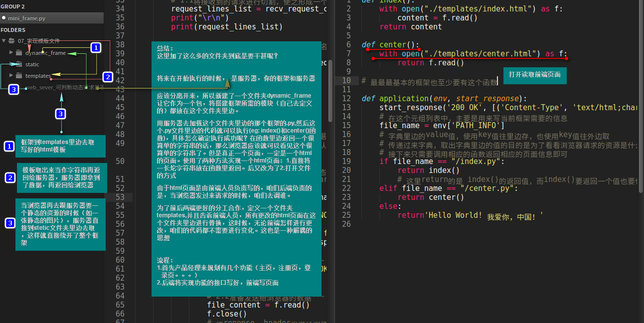Screen dimensions: 644x323
Task: Click 'f.close()' in left pane
Action: (x=227, y=314)
